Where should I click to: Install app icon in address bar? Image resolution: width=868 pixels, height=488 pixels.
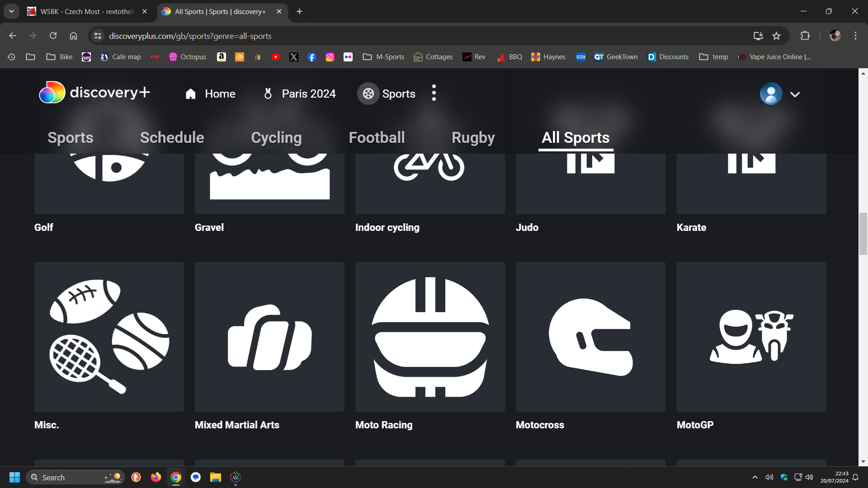(758, 36)
